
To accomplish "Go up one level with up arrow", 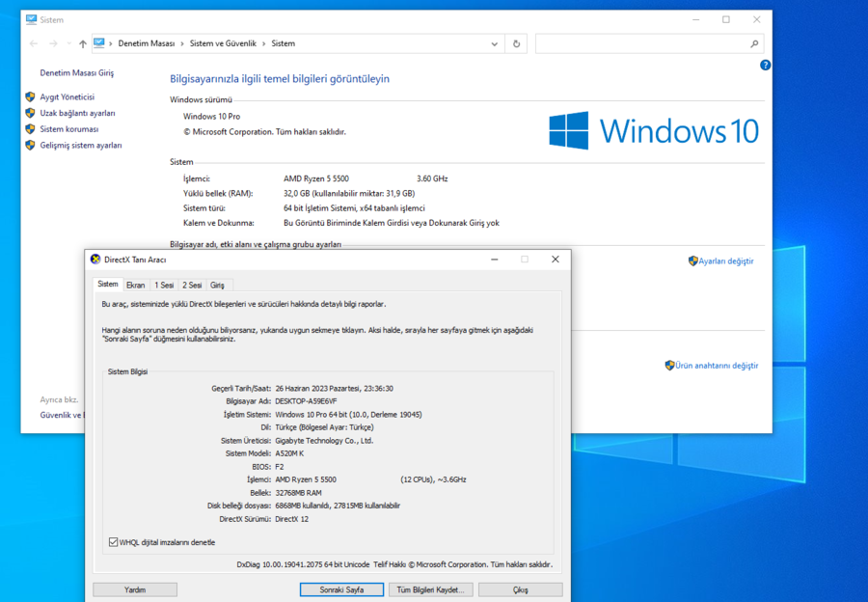I will click(x=83, y=43).
